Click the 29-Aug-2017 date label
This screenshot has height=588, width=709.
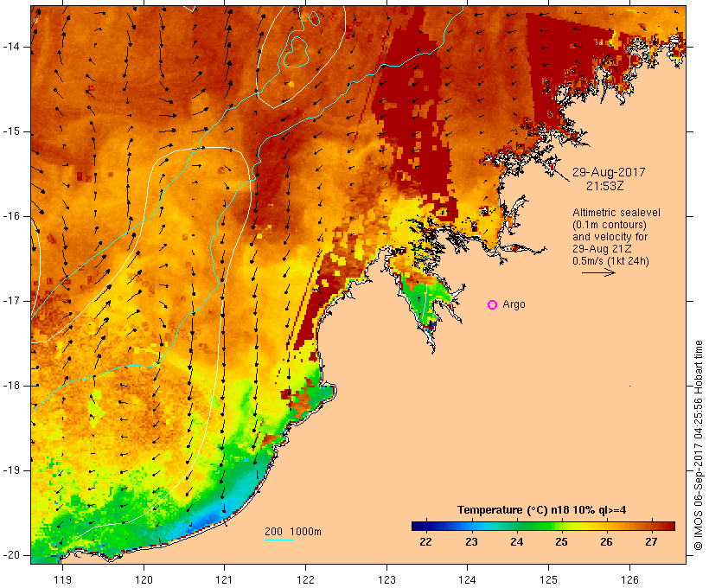coord(609,172)
